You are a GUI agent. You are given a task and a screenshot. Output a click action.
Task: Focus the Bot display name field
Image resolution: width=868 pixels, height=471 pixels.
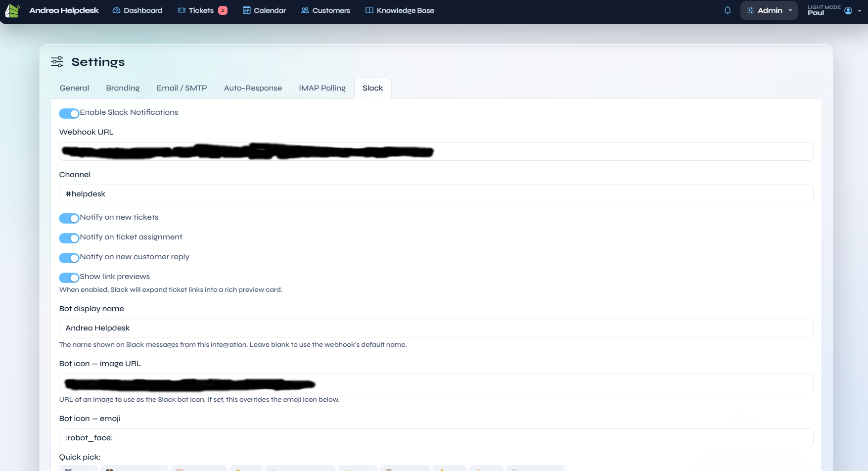pyautogui.click(x=435, y=328)
